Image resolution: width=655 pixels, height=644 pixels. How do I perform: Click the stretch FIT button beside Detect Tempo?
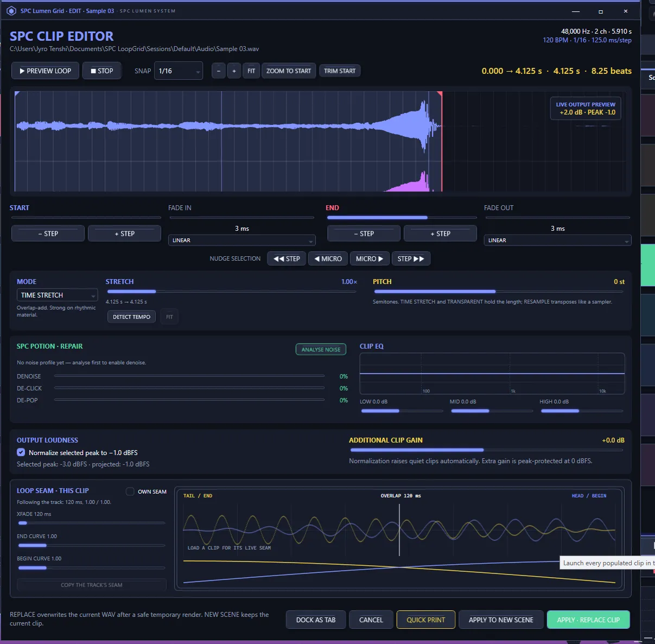(169, 317)
